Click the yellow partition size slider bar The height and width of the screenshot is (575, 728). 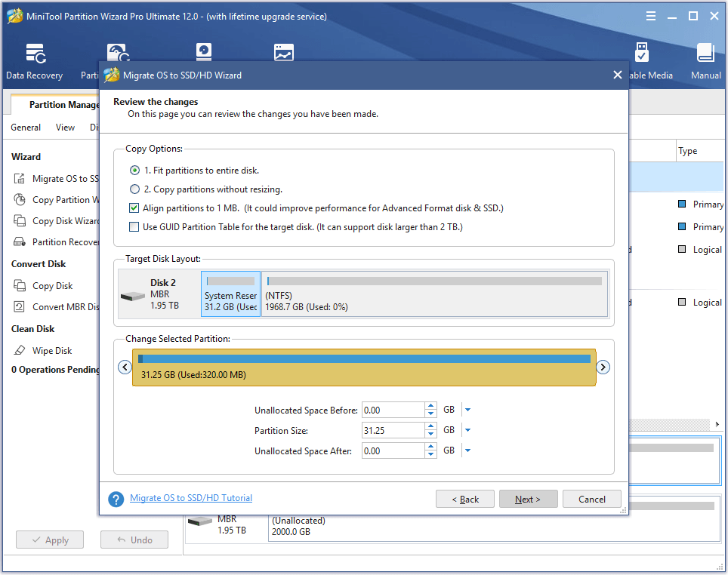[x=364, y=367]
